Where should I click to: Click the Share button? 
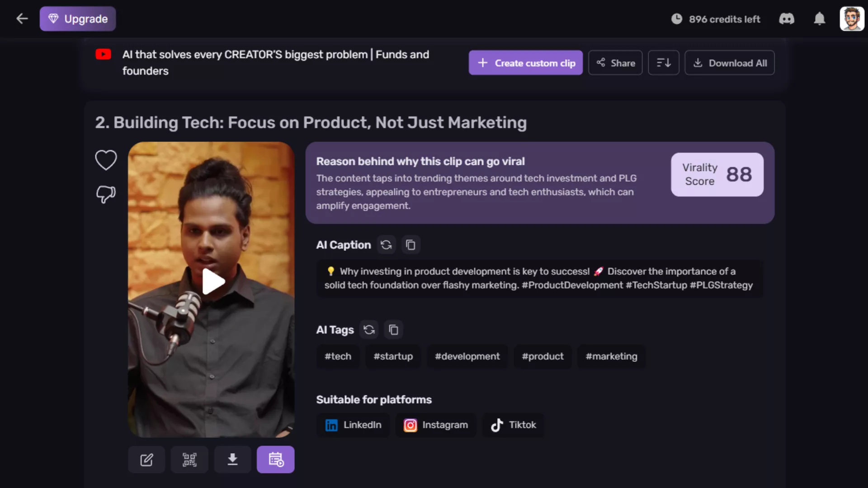click(x=615, y=63)
